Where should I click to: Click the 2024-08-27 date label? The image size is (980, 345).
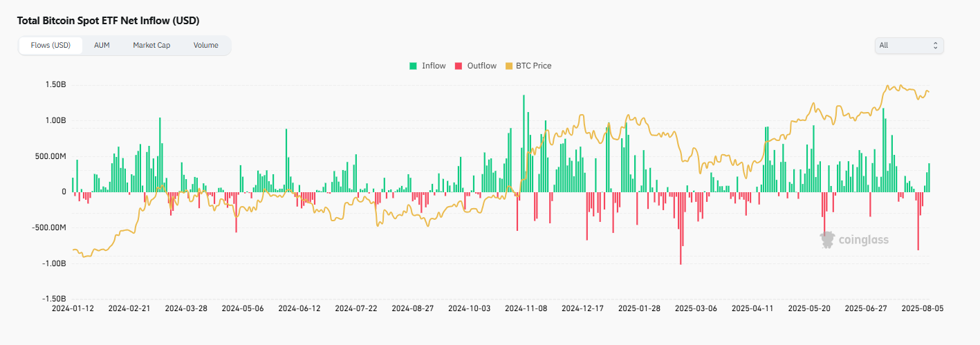tap(412, 308)
